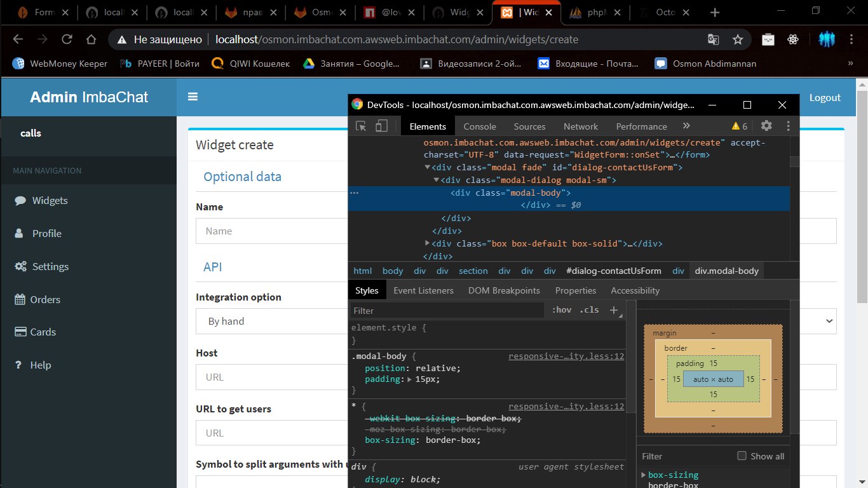Toggle .cls class editor

[589, 310]
